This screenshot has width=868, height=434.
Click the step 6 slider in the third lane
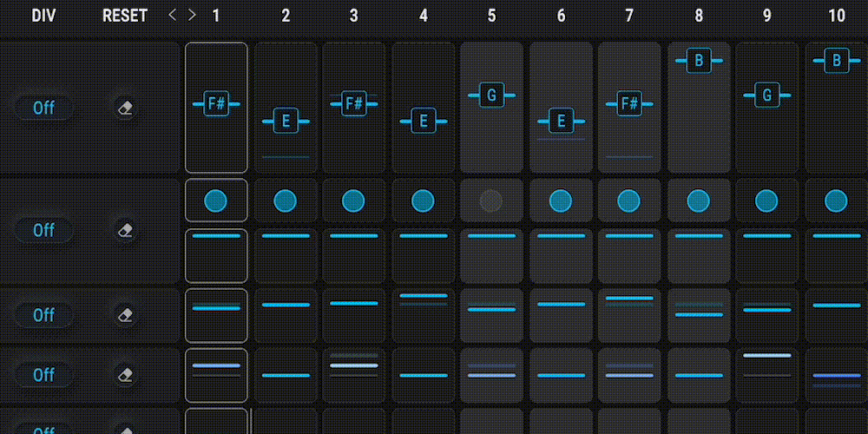(x=561, y=305)
